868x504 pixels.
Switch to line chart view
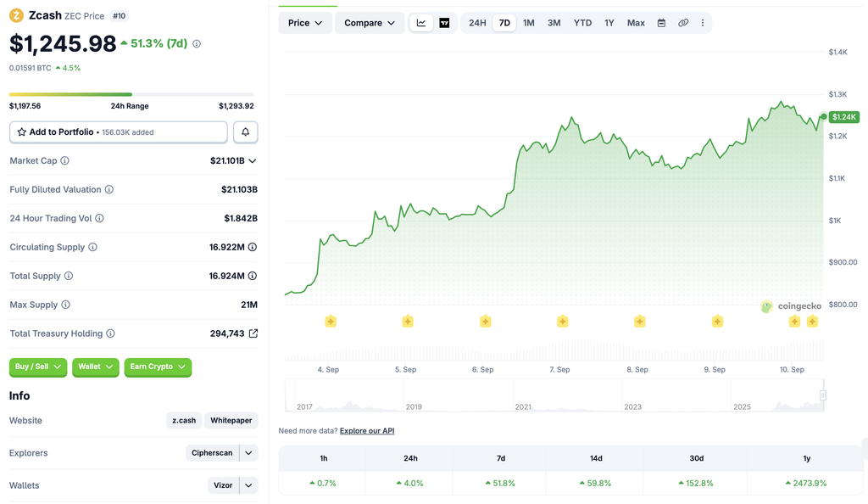point(421,23)
